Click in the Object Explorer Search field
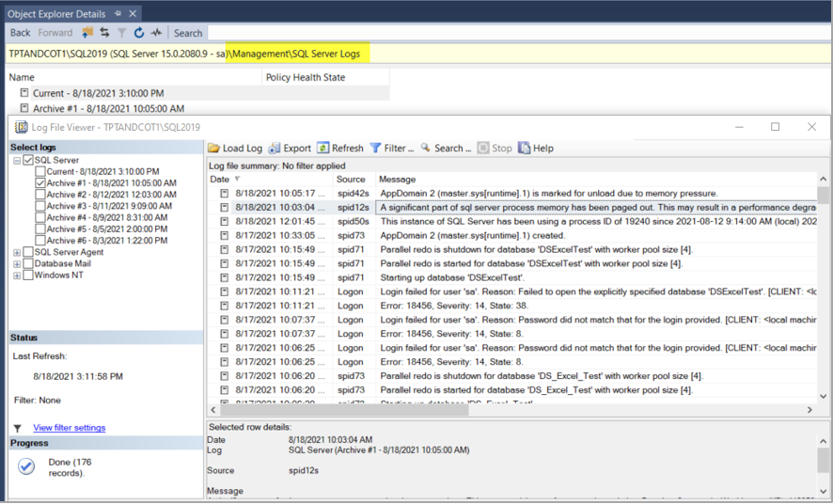Screen dimensions: 833x504 [x=188, y=33]
